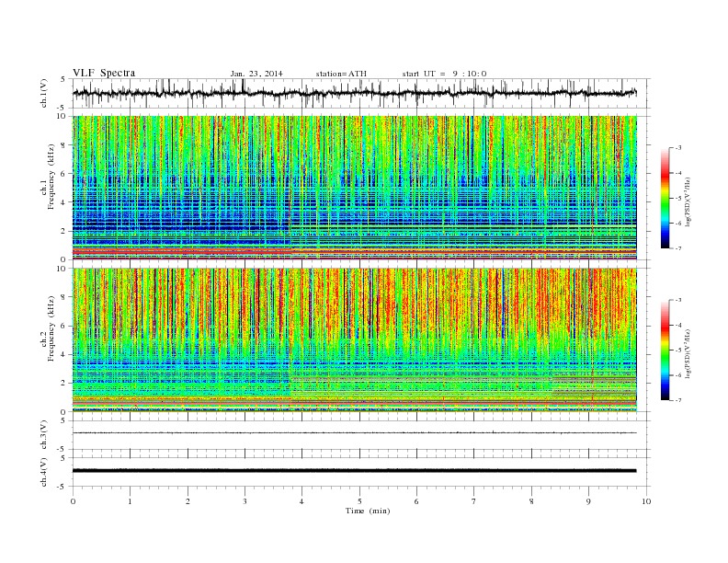Click the 'station=ATH' label
This screenshot has height=563, width=728.
tap(341, 74)
